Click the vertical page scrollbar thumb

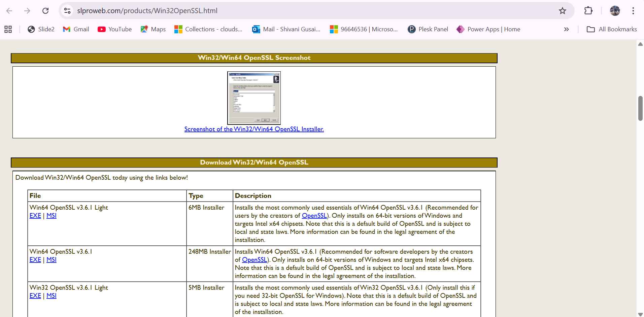coord(640,108)
